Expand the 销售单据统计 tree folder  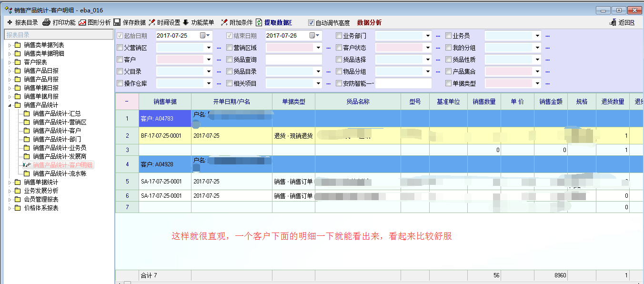pos(10,182)
